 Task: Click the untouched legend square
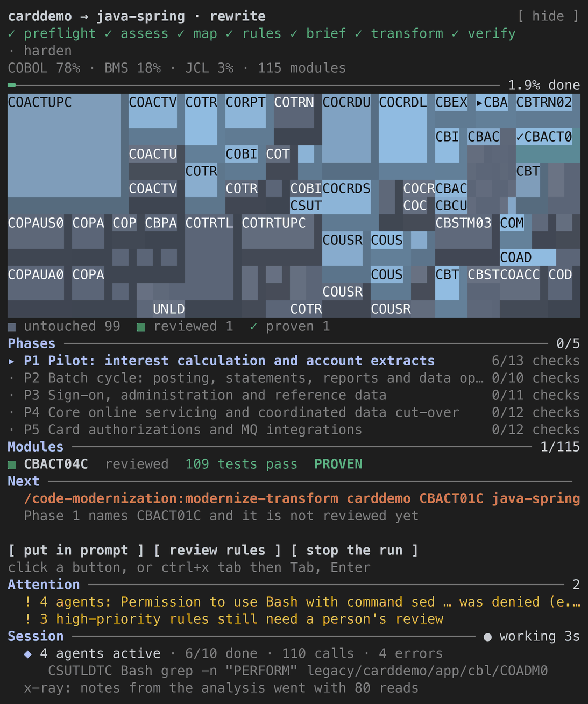(12, 327)
